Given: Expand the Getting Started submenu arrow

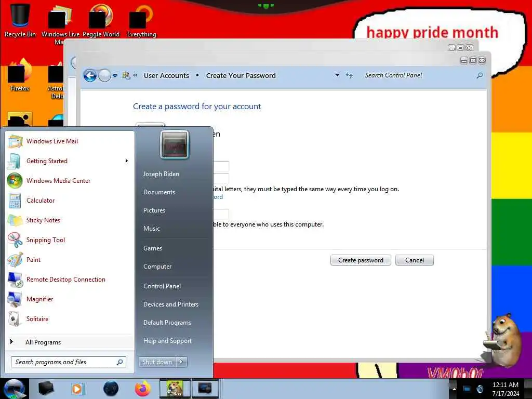Looking at the screenshot, I should click(127, 161).
